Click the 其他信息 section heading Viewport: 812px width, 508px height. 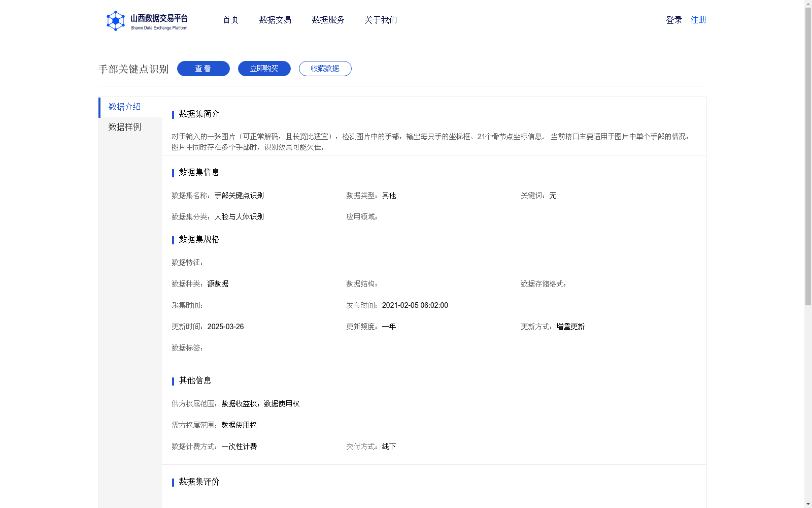(x=195, y=380)
